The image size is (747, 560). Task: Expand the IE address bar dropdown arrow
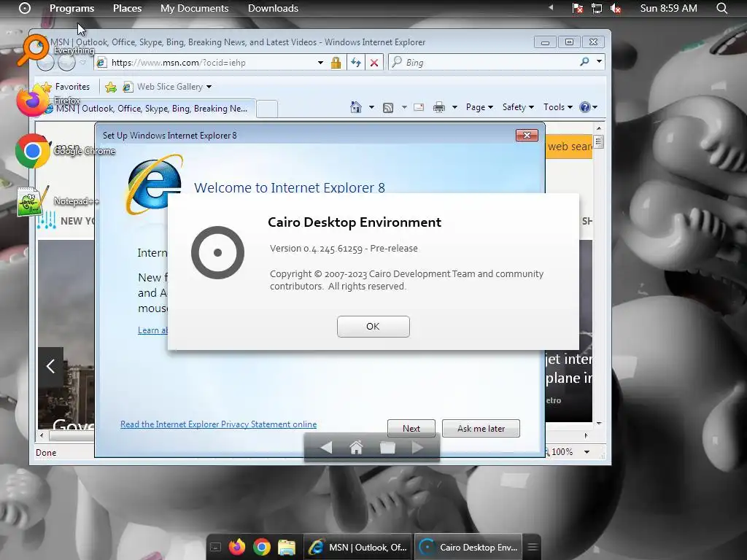(x=320, y=63)
